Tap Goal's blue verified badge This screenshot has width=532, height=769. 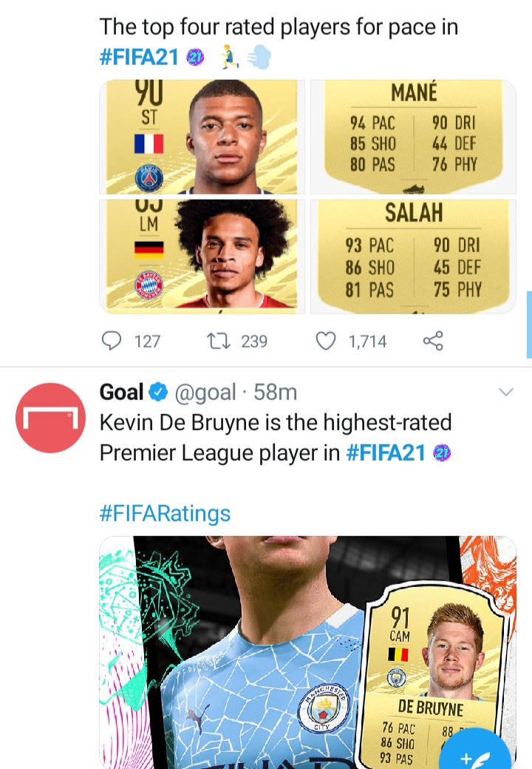[160, 392]
